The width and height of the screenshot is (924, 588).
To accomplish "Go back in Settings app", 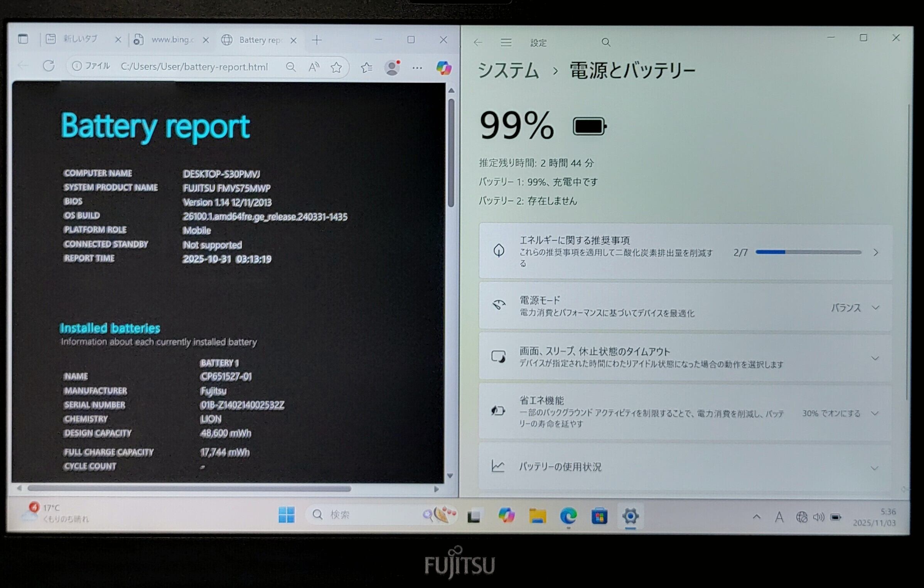I will coord(478,42).
